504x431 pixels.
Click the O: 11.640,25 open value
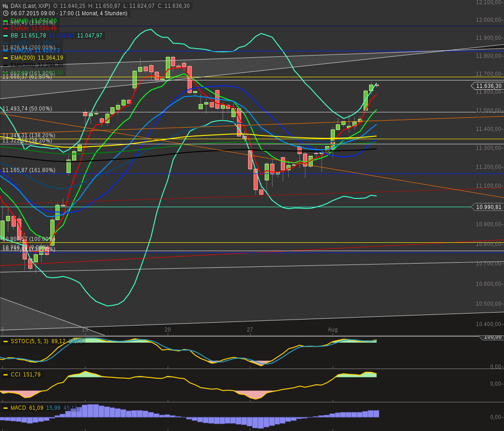pos(69,6)
